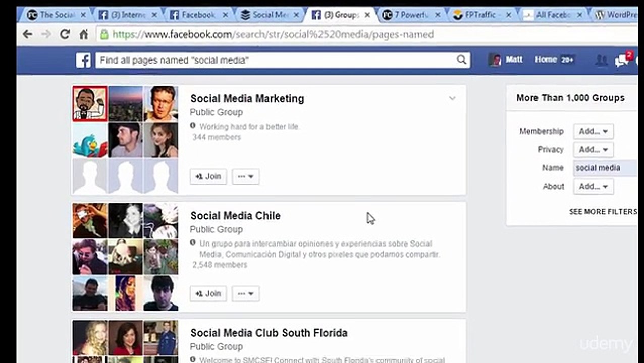Open the 'Social Media Chile' group title
Screen dimensions: 644x363
(x=235, y=216)
